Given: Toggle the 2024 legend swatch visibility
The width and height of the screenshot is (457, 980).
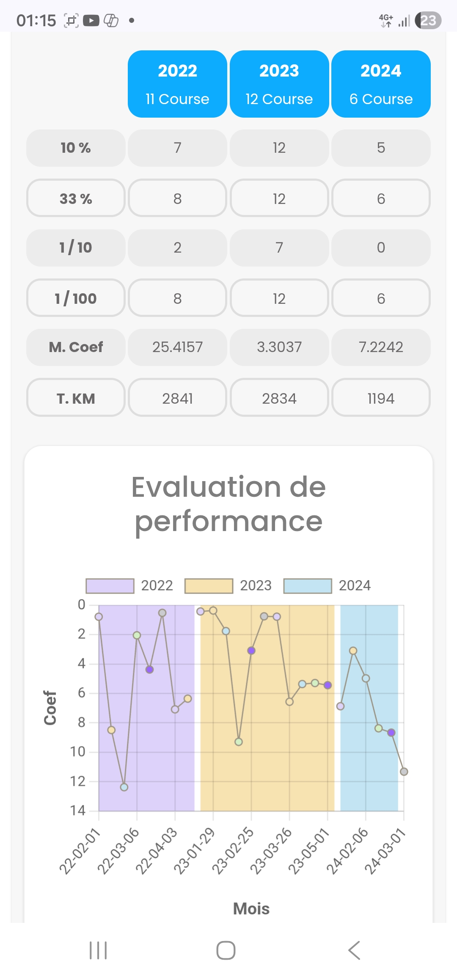Looking at the screenshot, I should click(308, 586).
